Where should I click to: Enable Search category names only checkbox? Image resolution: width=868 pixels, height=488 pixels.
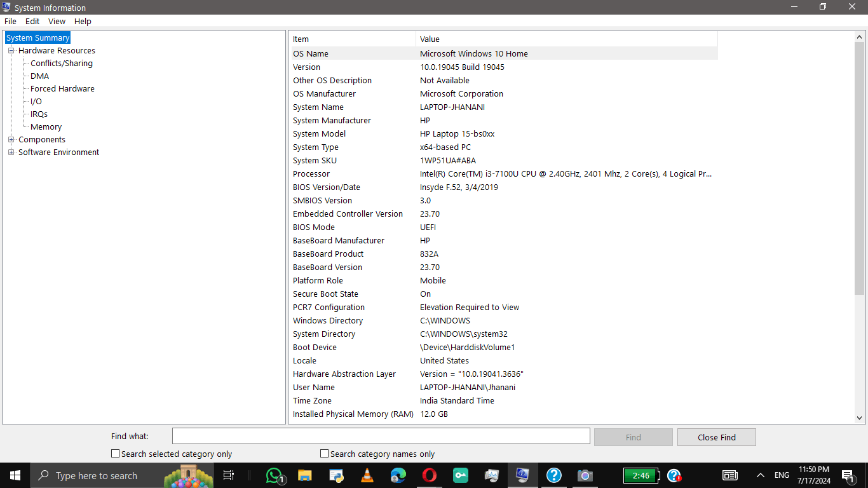pyautogui.click(x=324, y=454)
